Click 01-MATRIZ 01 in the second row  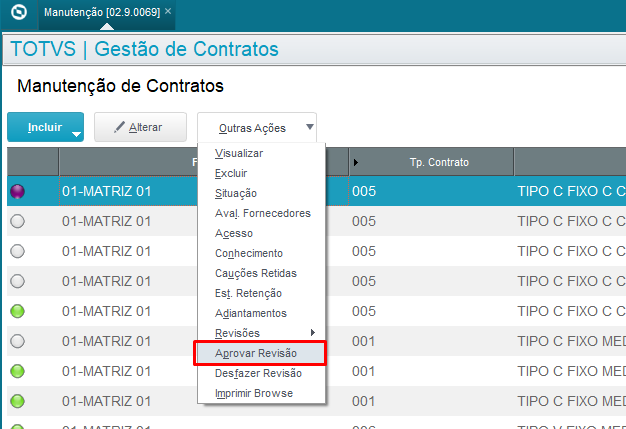point(107,221)
